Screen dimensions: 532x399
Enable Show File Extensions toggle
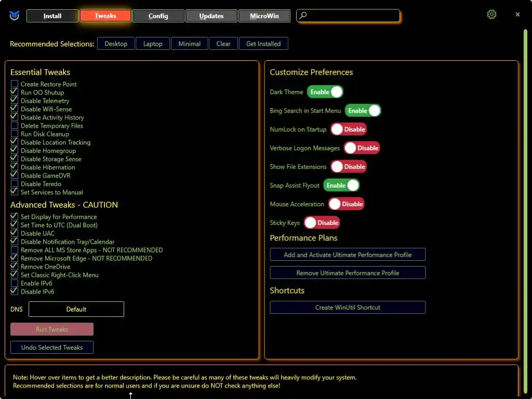(349, 167)
